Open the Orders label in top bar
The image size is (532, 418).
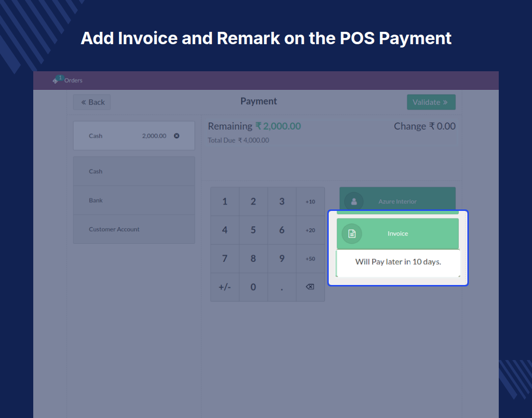tap(73, 80)
